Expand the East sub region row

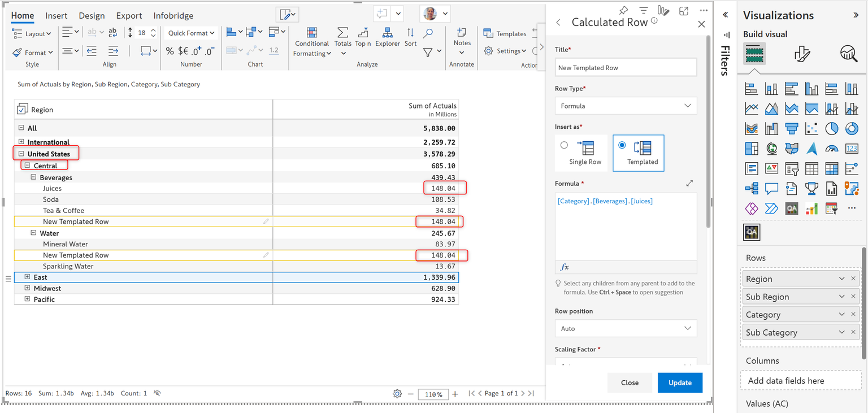[27, 277]
